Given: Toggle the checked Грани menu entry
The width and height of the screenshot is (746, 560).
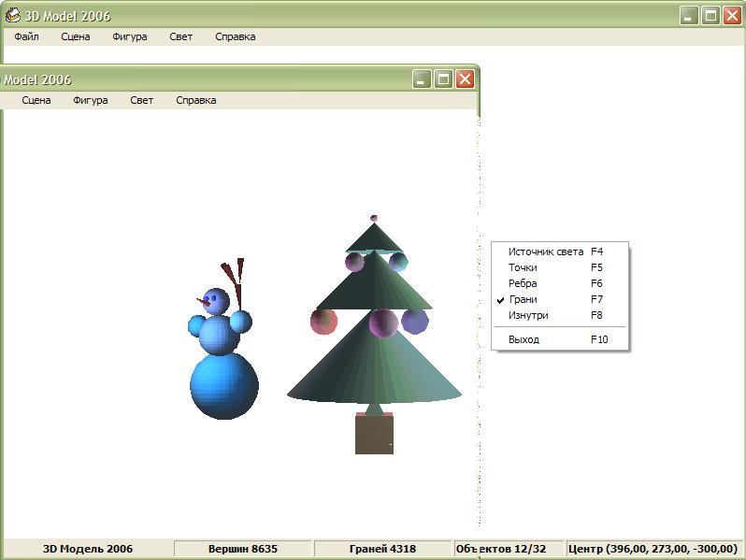Looking at the screenshot, I should [560, 299].
